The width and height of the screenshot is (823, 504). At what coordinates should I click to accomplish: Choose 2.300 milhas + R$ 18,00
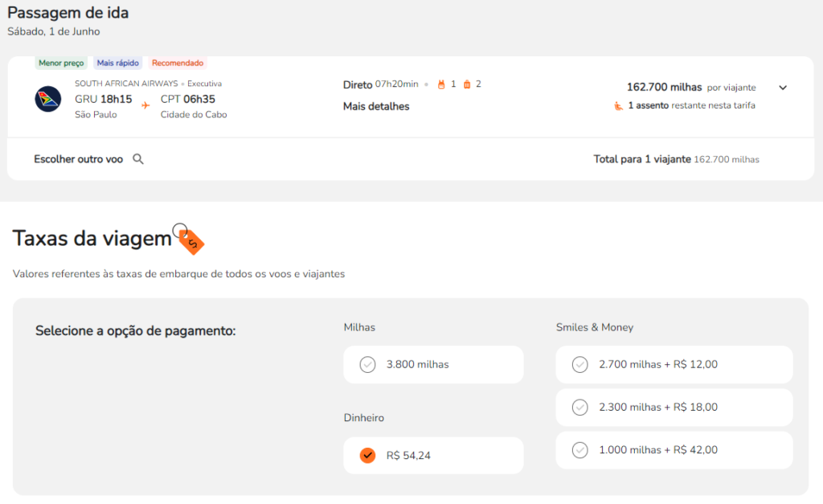click(x=579, y=408)
